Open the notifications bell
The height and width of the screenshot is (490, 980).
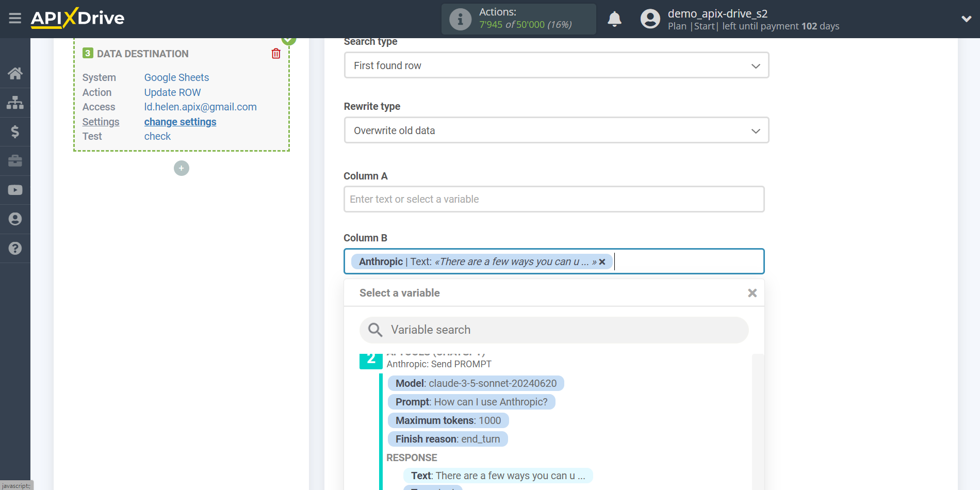pyautogui.click(x=614, y=19)
